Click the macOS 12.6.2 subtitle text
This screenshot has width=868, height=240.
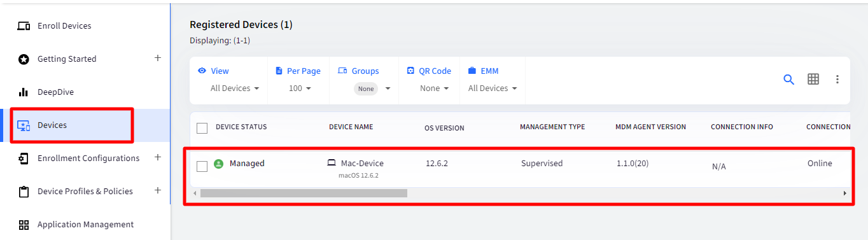coord(358,175)
